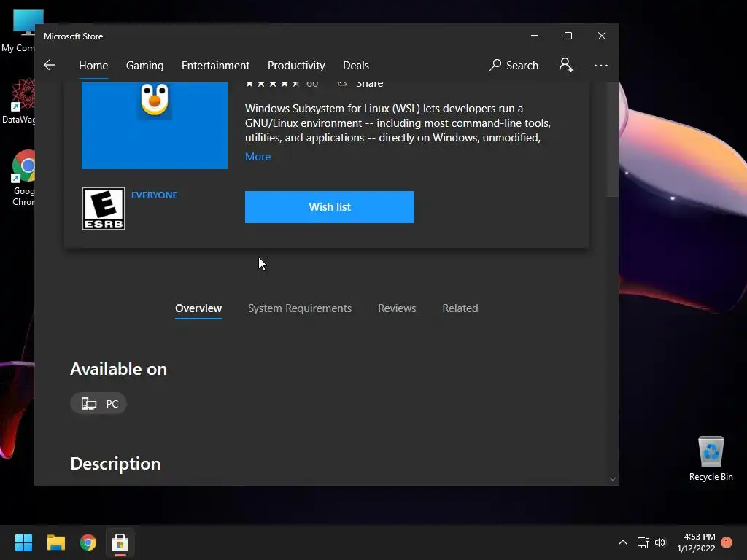The image size is (747, 560).
Task: Click the Search magnifier button
Action: click(514, 65)
